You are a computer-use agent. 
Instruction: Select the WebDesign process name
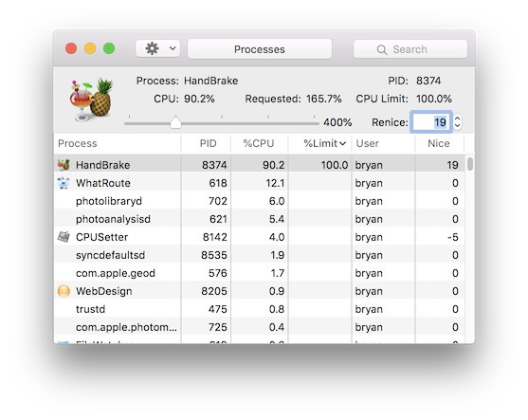tap(104, 291)
